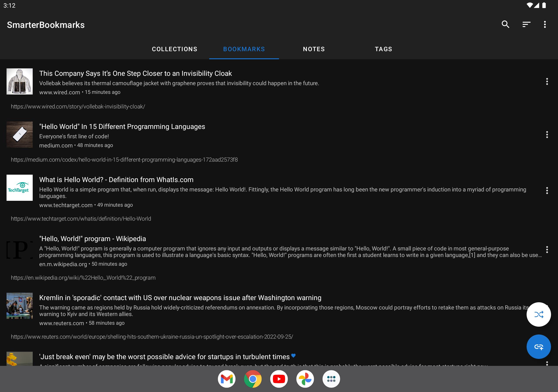
Task: Open the app drawer from the dock
Action: [x=331, y=379]
